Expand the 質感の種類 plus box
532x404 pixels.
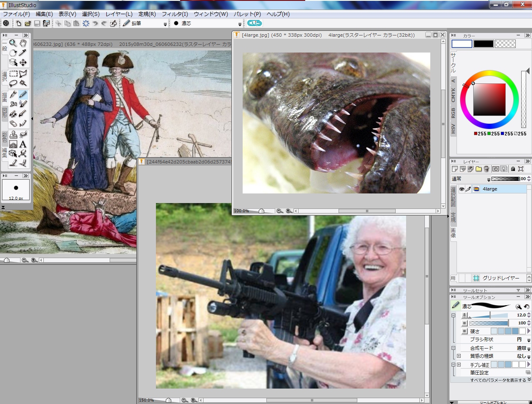459,356
